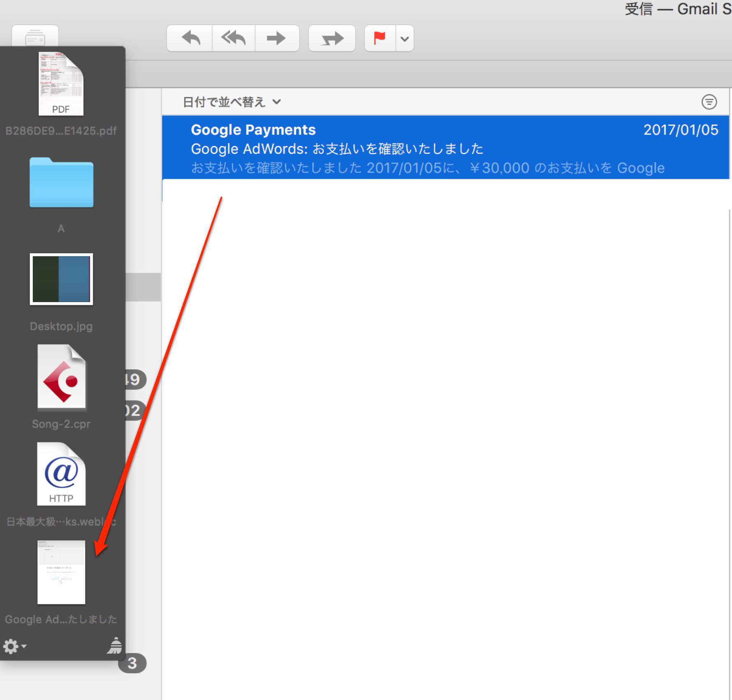
Task: Click the Reply All double-arrow button
Action: tap(234, 38)
